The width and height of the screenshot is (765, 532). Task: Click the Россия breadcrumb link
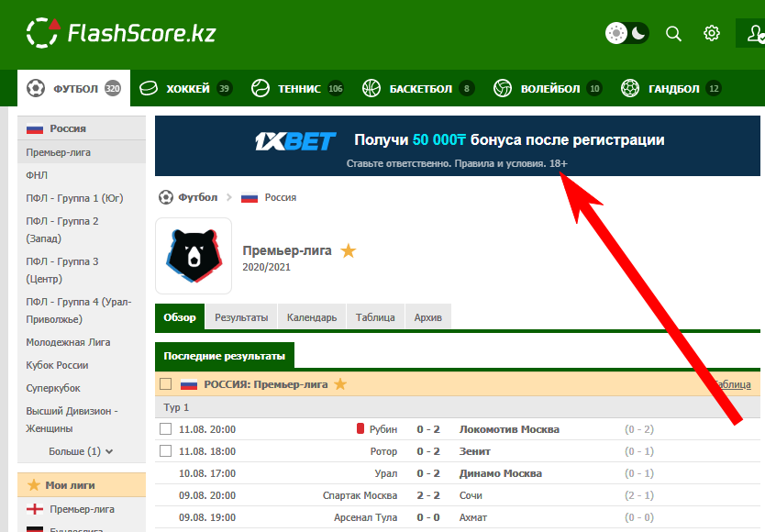pyautogui.click(x=281, y=197)
